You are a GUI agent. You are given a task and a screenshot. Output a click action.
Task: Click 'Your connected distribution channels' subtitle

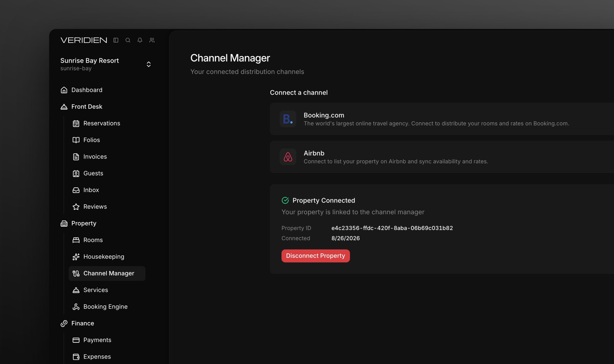click(x=247, y=72)
